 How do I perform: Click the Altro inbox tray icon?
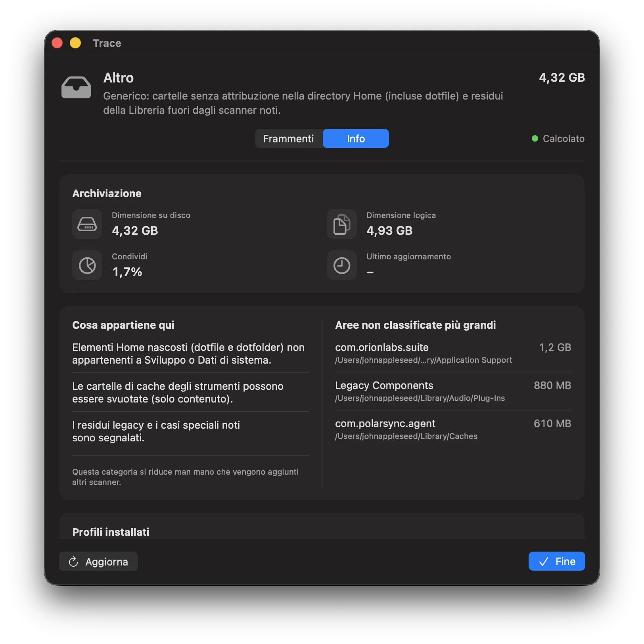pos(76,87)
